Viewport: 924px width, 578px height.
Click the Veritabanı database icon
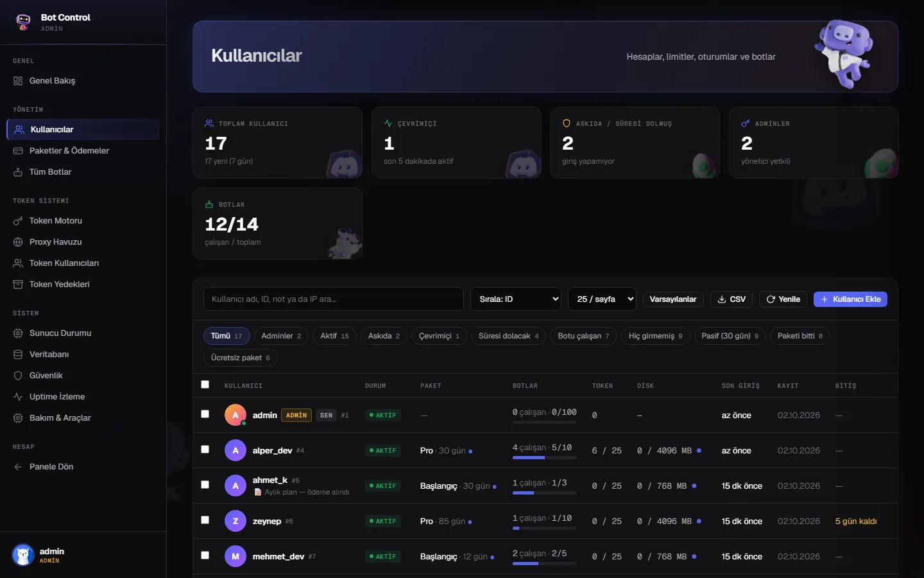[x=18, y=355]
